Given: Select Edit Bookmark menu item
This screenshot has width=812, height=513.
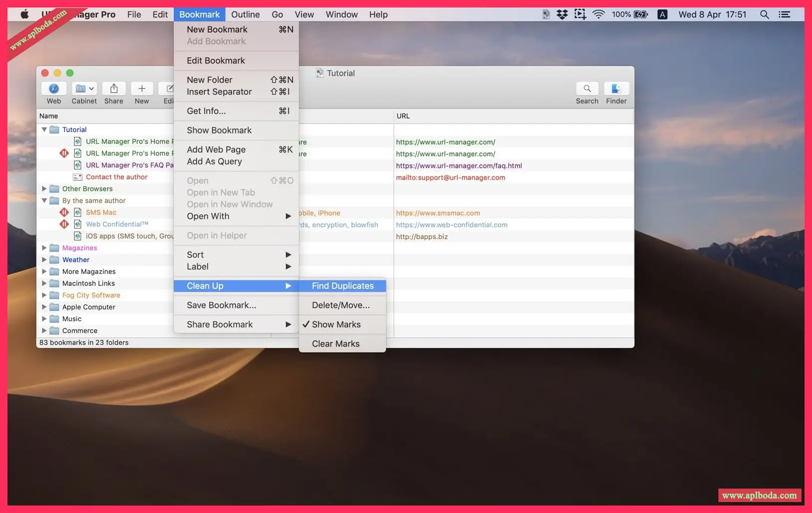Looking at the screenshot, I should (x=236, y=60).
